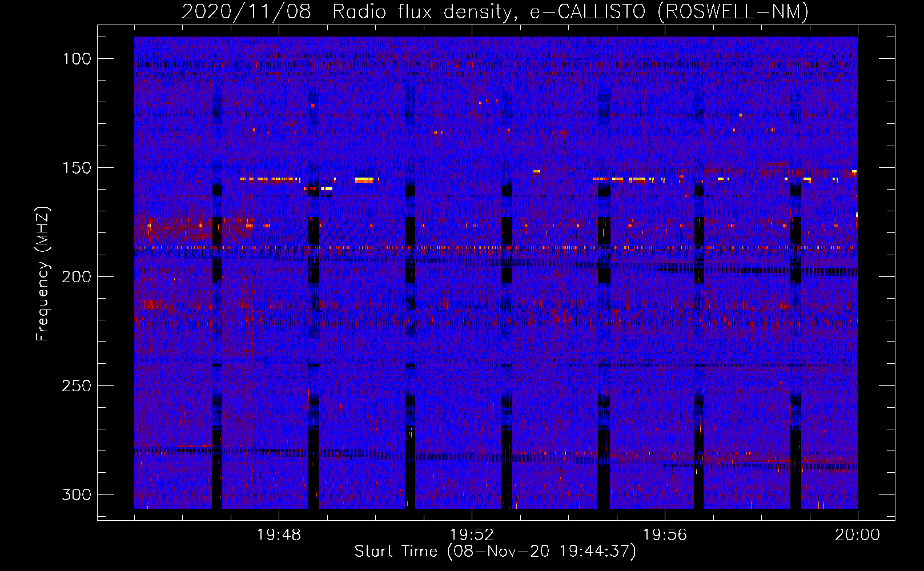Click the "Frequency (MHZ)" axis label
The image size is (924, 571).
point(43,274)
